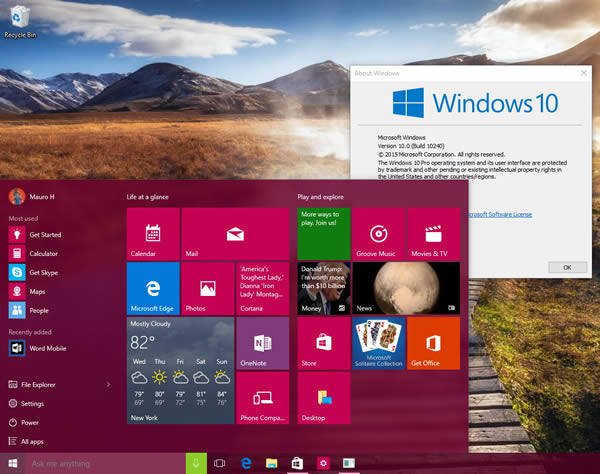Open the OneNote tile
600x474 pixels.
click(x=263, y=343)
